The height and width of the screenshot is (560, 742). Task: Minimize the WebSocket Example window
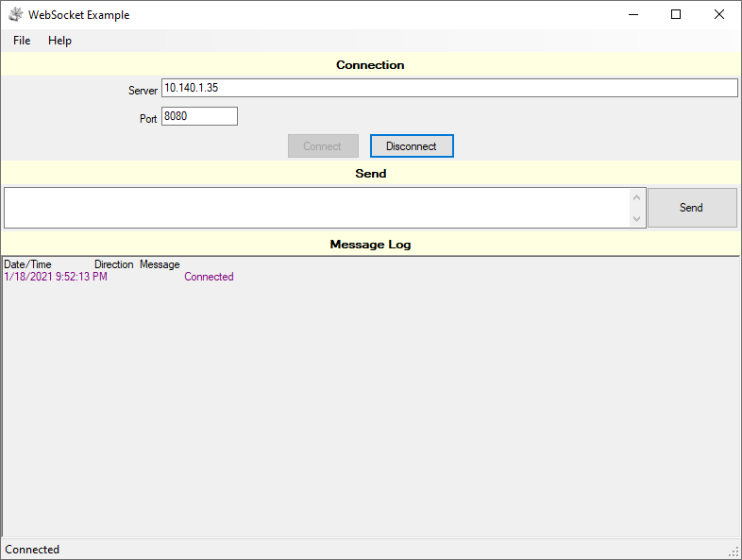pos(633,15)
